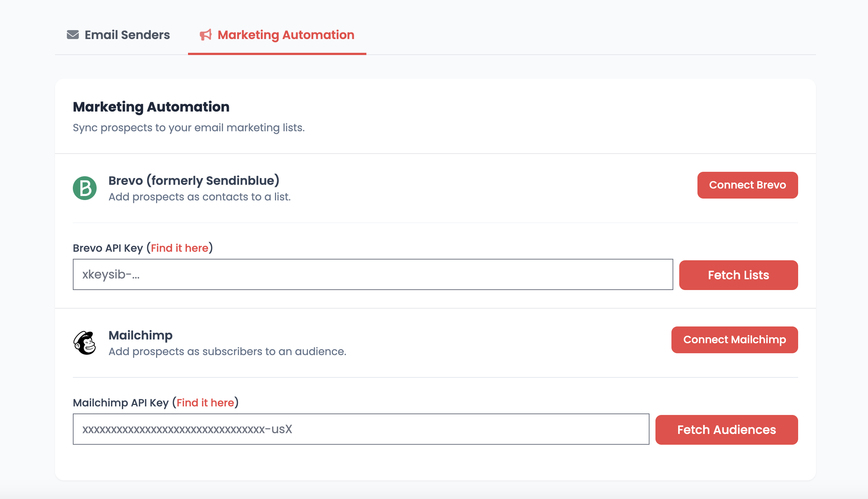
Task: Click the Mailchimp integration title text
Action: (x=140, y=335)
